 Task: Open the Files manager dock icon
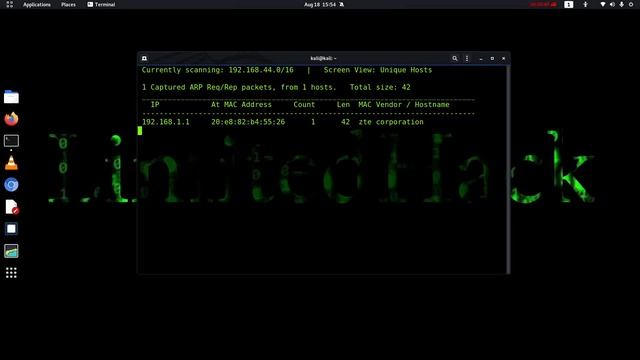pyautogui.click(x=11, y=97)
